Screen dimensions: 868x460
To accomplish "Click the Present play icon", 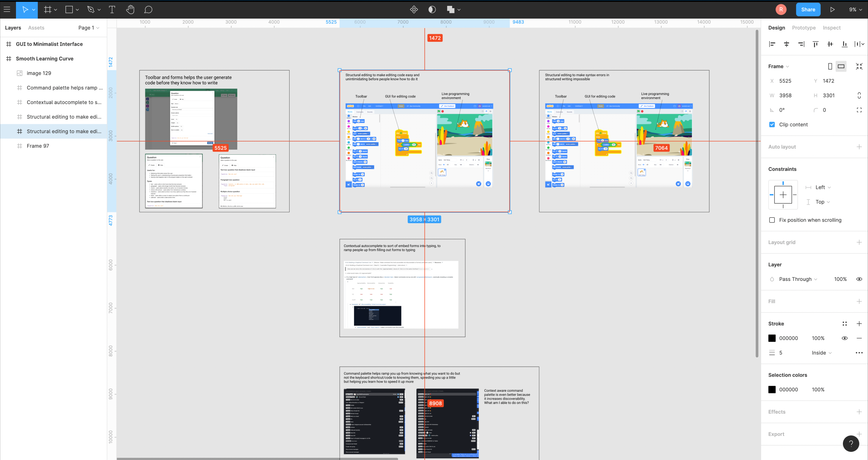I will point(832,9).
